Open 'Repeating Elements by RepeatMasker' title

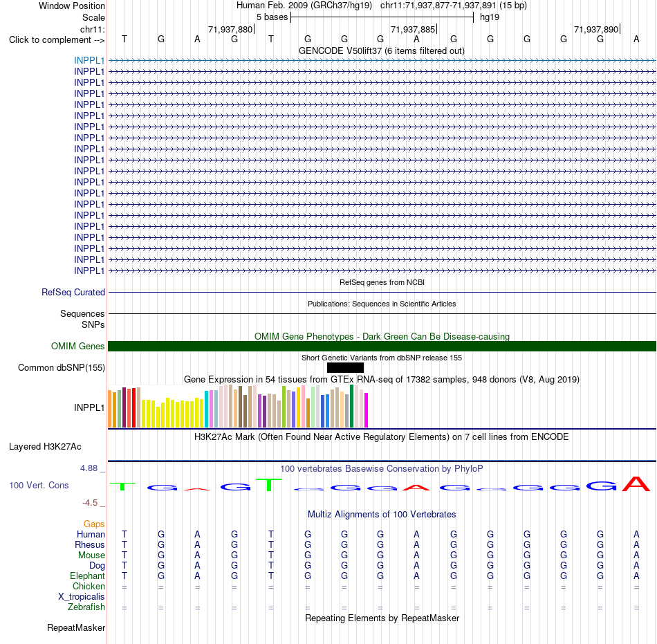click(382, 618)
